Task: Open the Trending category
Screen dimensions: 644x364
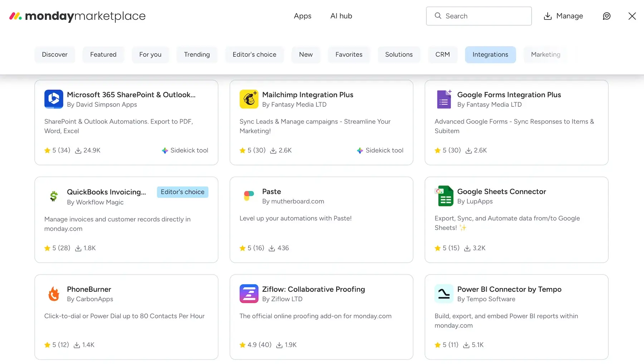Action: 197,54
